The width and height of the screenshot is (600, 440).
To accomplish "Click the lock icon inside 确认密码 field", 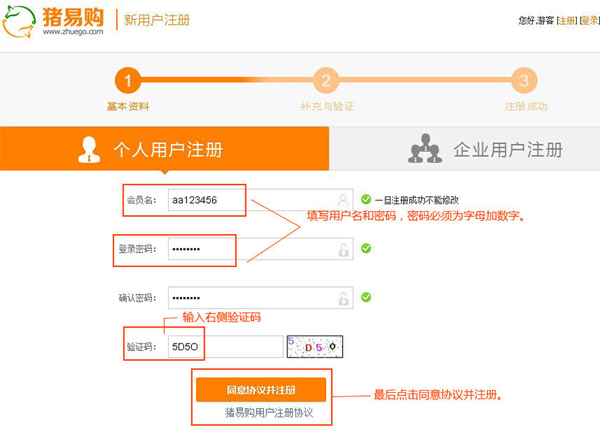I will point(343,297).
